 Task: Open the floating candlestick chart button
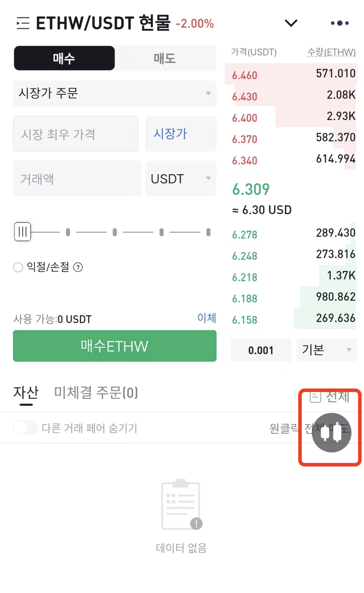tap(332, 433)
